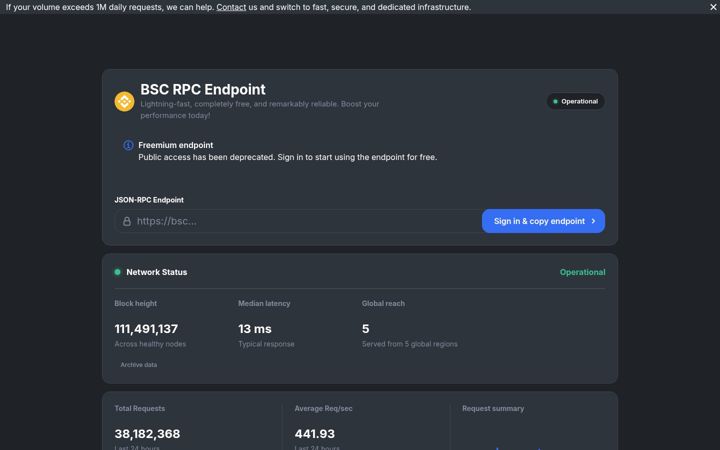Dismiss the top banner with the X icon

[x=713, y=7]
